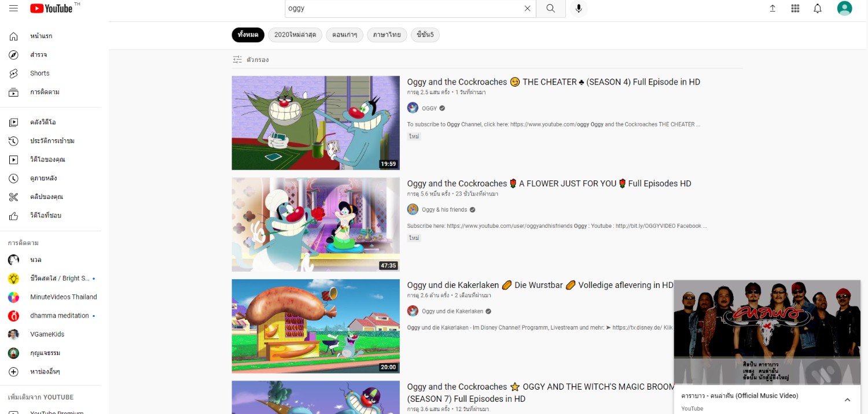Open the Witch's Magic Broom thumbnail

point(315,397)
